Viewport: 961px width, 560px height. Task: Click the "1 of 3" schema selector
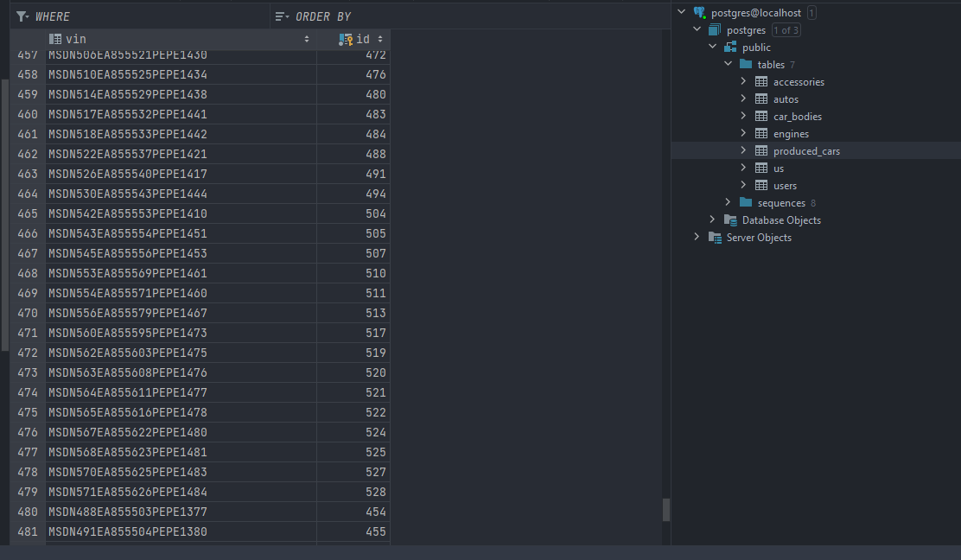click(786, 29)
